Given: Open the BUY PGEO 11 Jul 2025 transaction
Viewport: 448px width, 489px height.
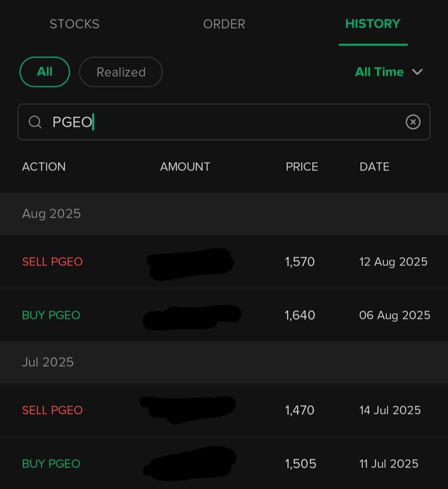Looking at the screenshot, I should (x=224, y=463).
